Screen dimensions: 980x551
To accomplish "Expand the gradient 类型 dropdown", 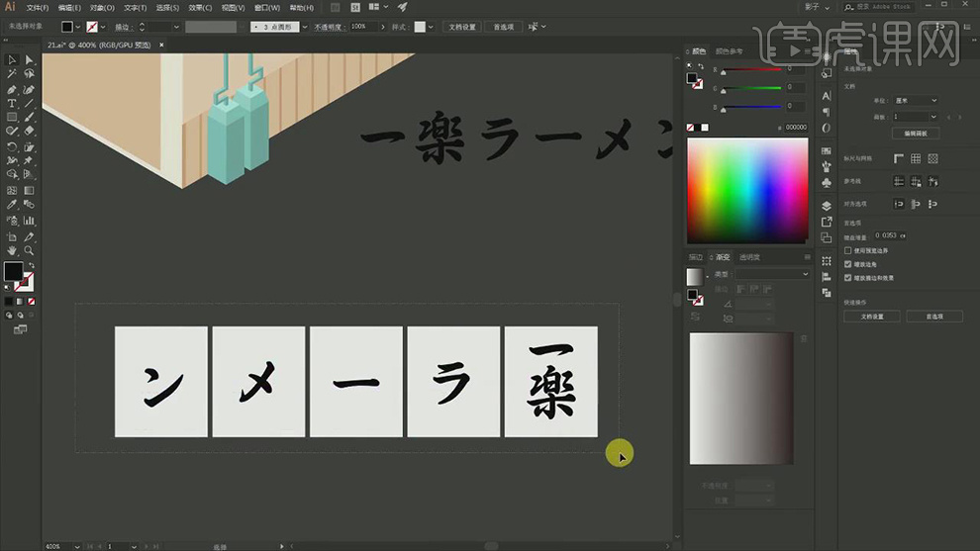I will pyautogui.click(x=772, y=274).
